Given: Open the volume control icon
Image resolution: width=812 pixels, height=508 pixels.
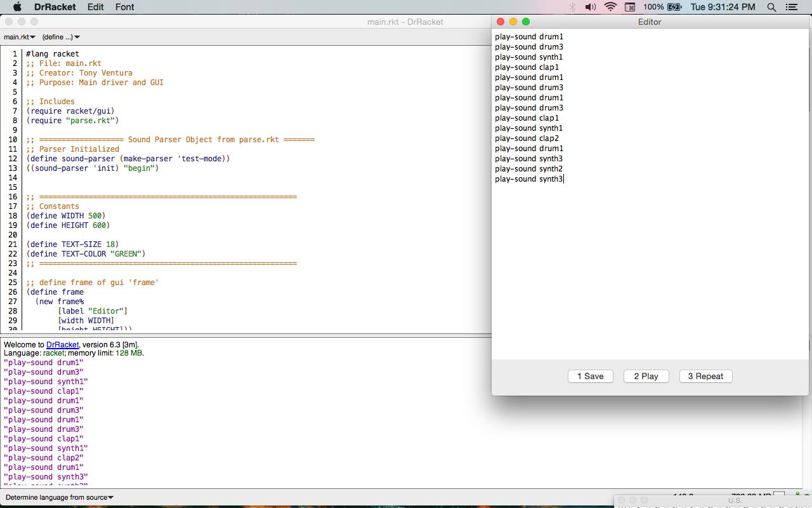Looking at the screenshot, I should 591,7.
